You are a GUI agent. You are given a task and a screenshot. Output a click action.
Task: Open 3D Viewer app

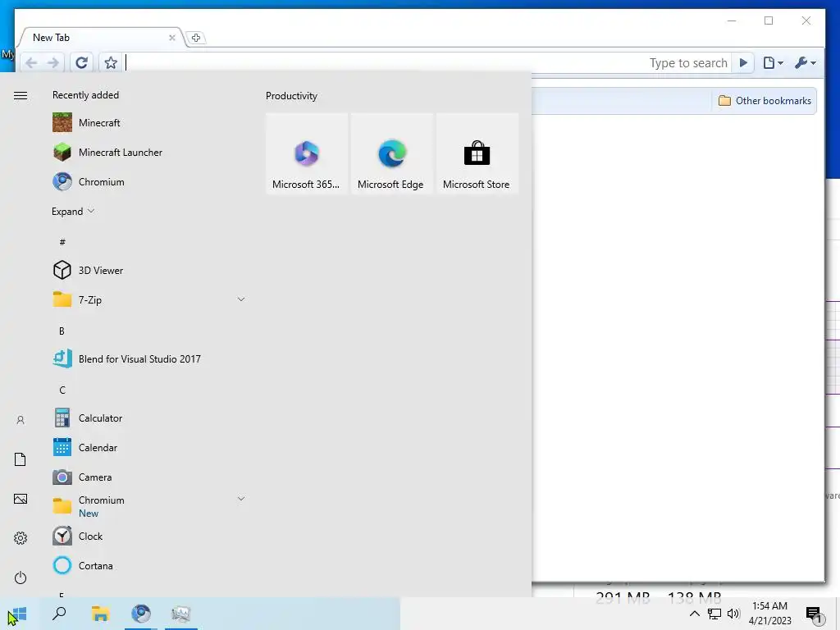[88, 270]
